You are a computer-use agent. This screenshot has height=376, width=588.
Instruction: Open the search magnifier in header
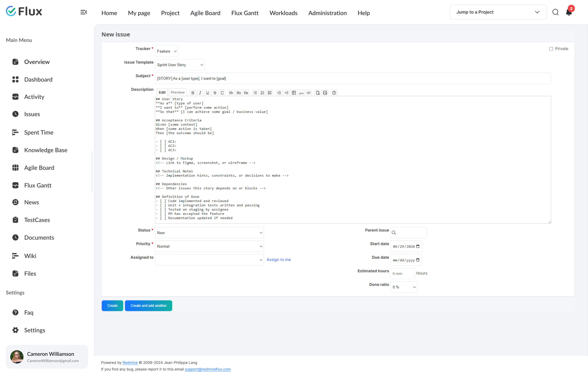pyautogui.click(x=555, y=12)
